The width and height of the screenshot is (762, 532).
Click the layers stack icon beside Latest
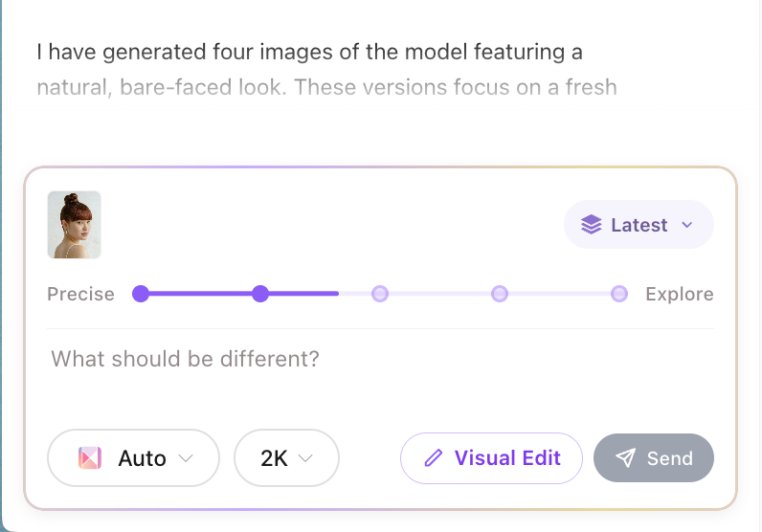tap(591, 225)
